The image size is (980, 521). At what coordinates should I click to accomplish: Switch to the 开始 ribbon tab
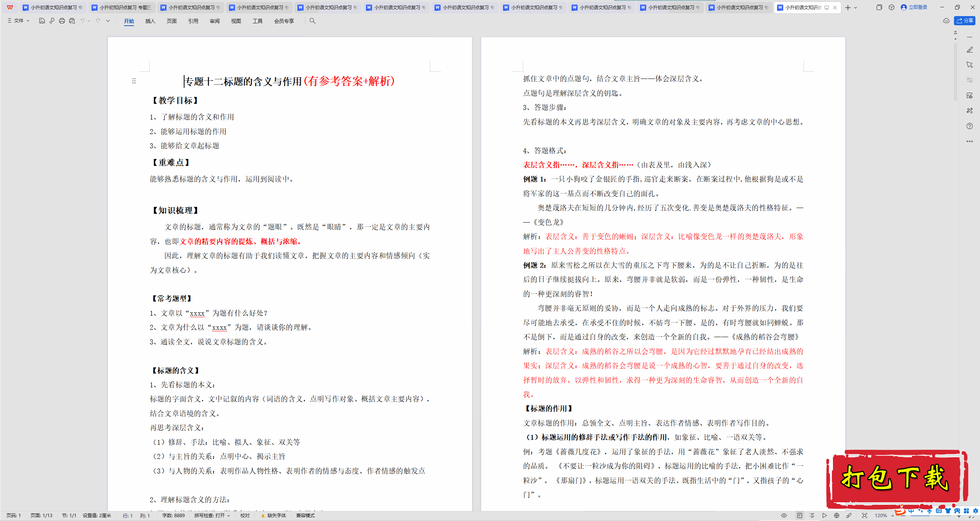[x=129, y=21]
